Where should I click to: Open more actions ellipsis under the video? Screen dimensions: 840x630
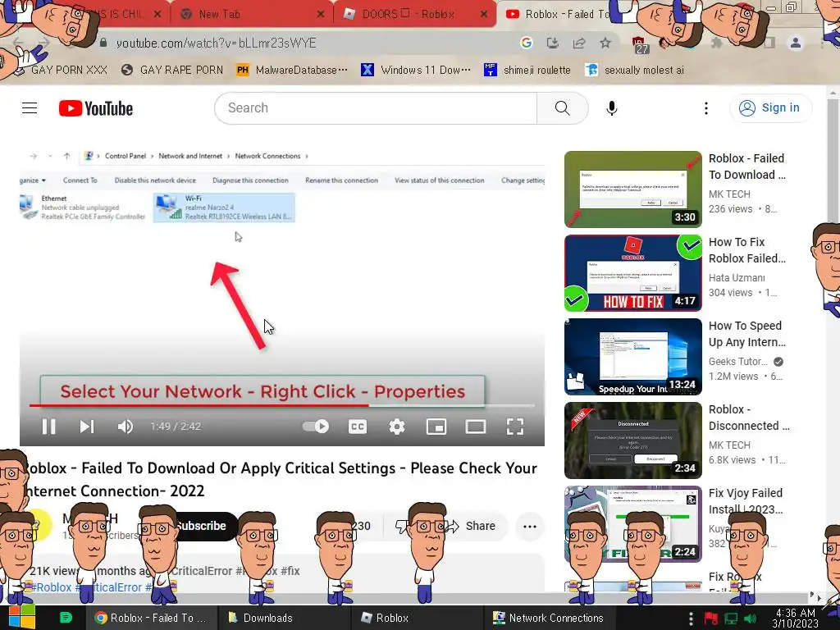tap(530, 526)
